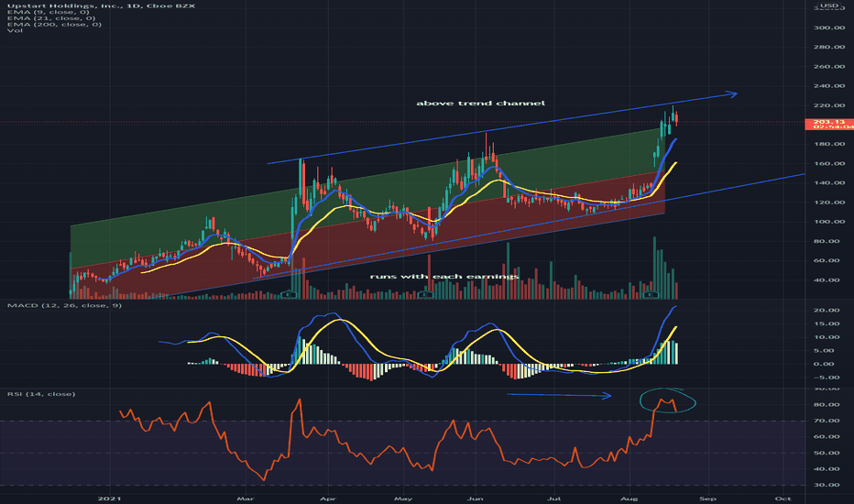Viewport: 854px width, 504px height.
Task: Select the 'above trend channel' text annotation
Action: 480,103
